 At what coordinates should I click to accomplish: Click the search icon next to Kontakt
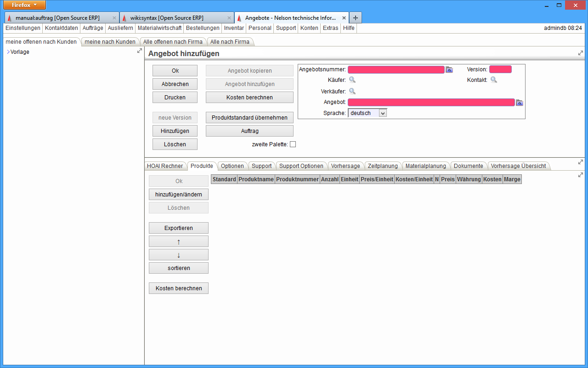494,80
